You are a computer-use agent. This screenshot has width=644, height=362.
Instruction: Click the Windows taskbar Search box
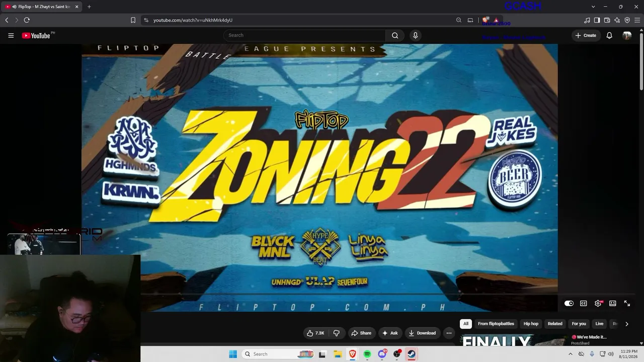[278, 354]
